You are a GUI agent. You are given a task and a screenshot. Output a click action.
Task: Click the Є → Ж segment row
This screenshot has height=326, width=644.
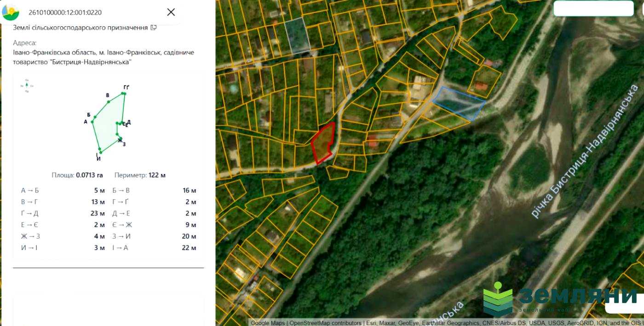[154, 225]
